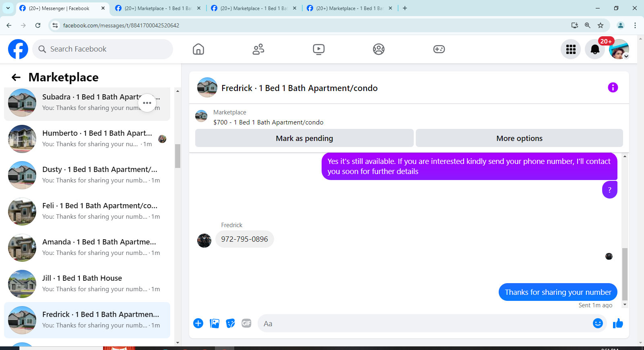View site information icon in address bar

(x=55, y=25)
